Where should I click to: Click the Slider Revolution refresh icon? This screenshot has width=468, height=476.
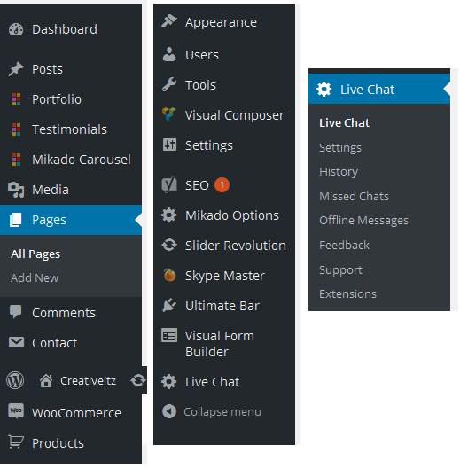coord(169,245)
